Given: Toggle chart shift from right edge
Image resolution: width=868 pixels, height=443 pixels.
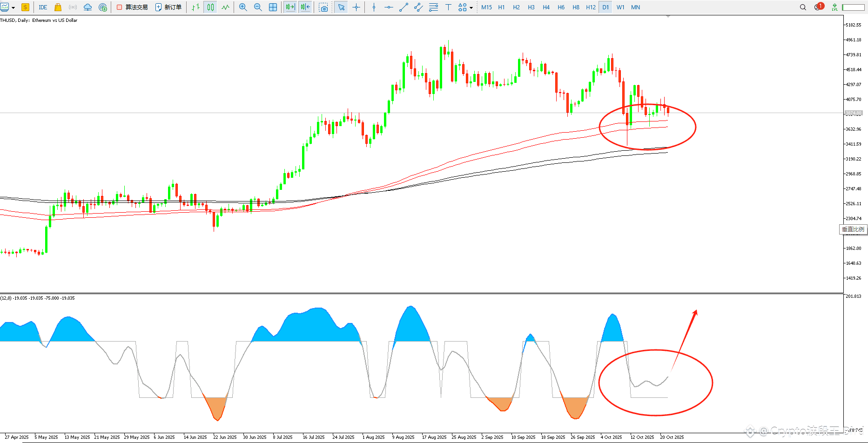Looking at the screenshot, I should point(305,7).
